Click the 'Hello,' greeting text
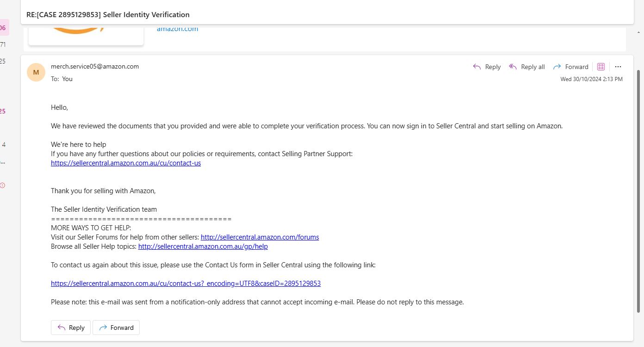The height and width of the screenshot is (347, 644). point(59,107)
